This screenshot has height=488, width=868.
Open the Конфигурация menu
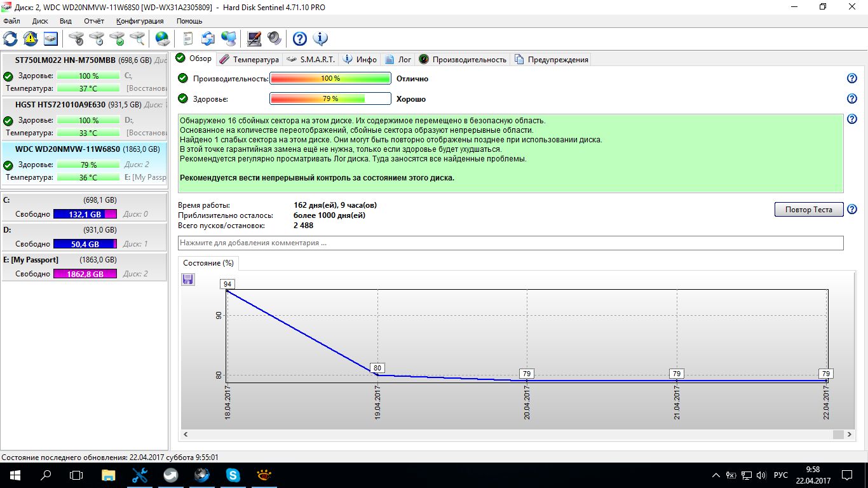140,21
